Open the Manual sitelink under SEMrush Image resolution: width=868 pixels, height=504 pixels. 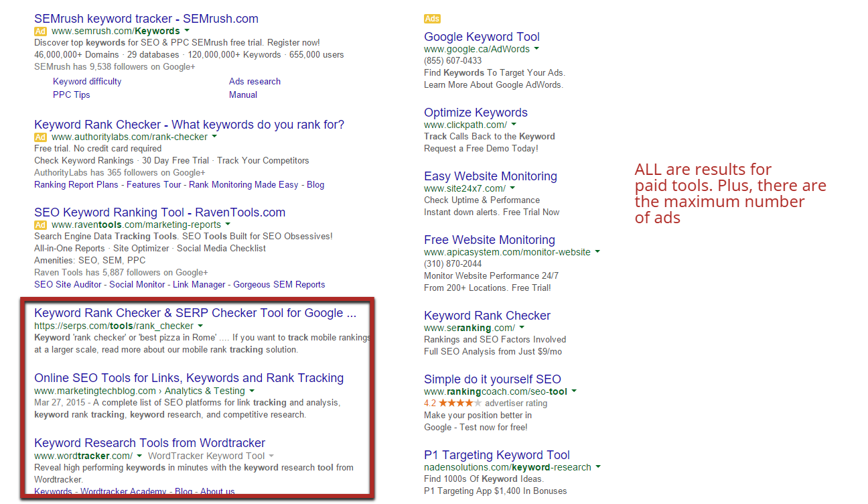[243, 94]
